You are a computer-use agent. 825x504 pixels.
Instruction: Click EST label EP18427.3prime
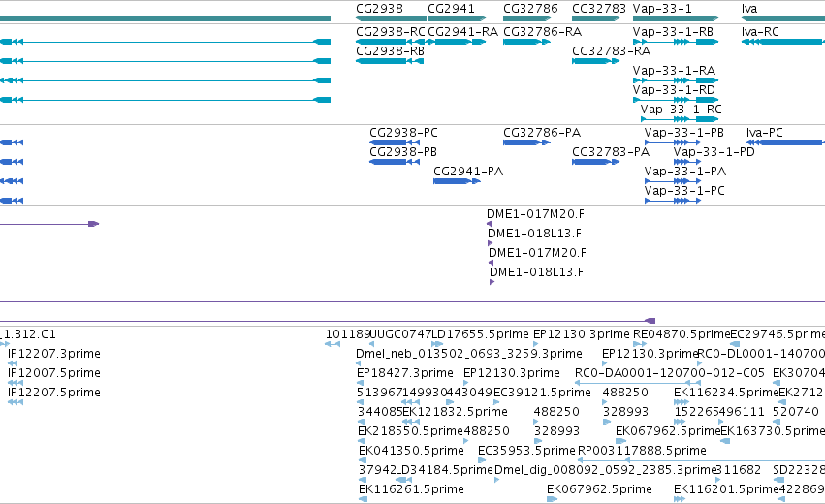[x=405, y=373]
